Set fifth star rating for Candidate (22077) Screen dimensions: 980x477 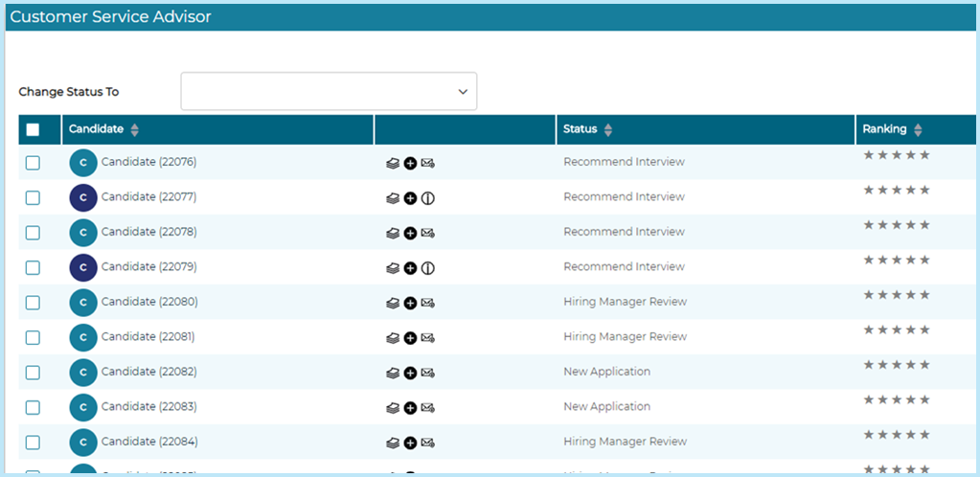[x=924, y=190]
